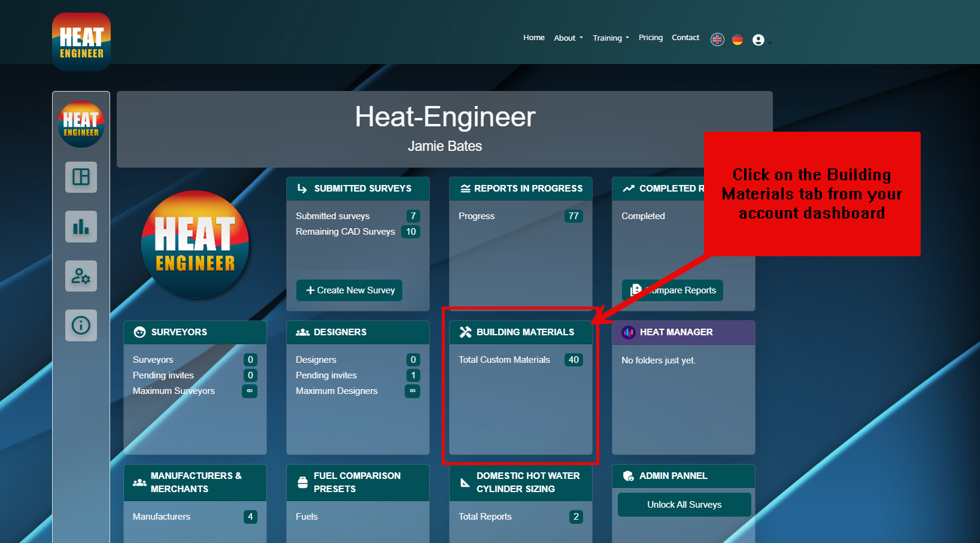980x543 pixels.
Task: Expand the About dropdown menu
Action: click(x=568, y=38)
